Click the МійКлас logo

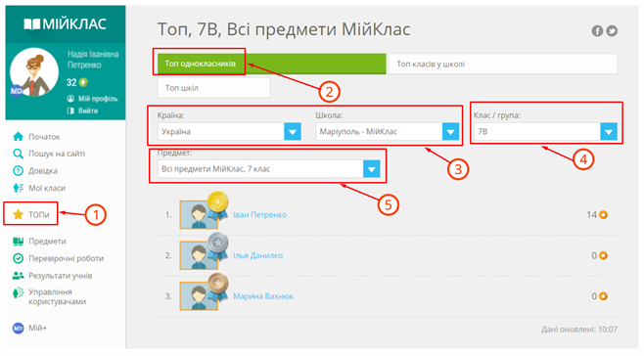[66, 23]
